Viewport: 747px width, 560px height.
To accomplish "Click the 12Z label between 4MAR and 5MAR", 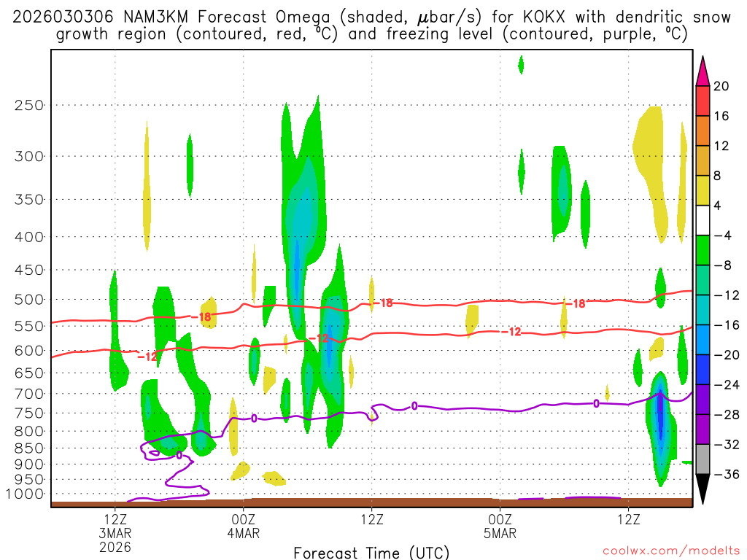I will (371, 519).
